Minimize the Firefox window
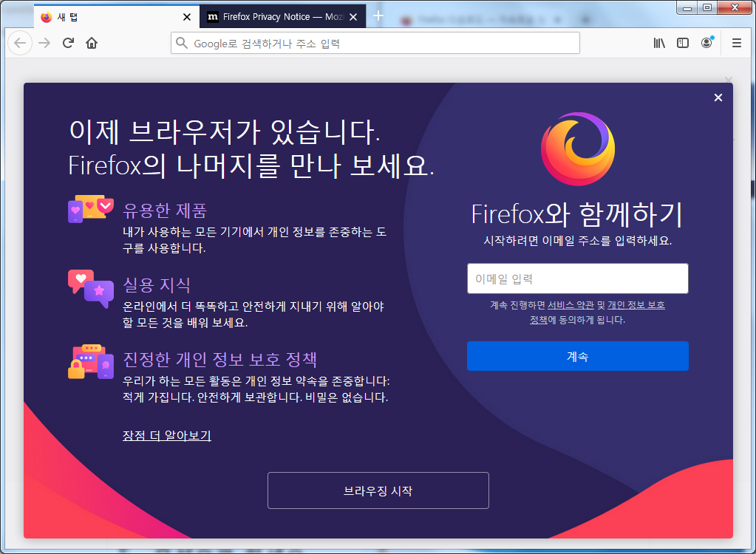The height and width of the screenshot is (554, 756). click(687, 7)
